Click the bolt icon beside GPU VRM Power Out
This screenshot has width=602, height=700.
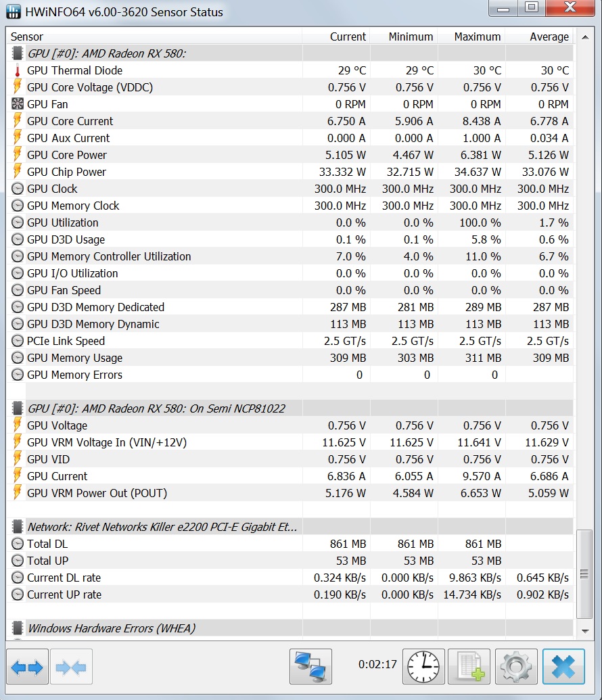(17, 493)
